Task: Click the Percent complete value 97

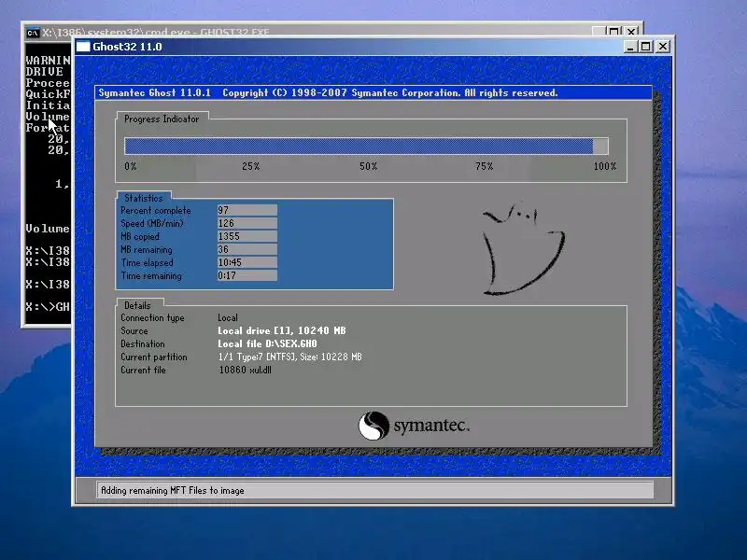Action: tap(247, 210)
